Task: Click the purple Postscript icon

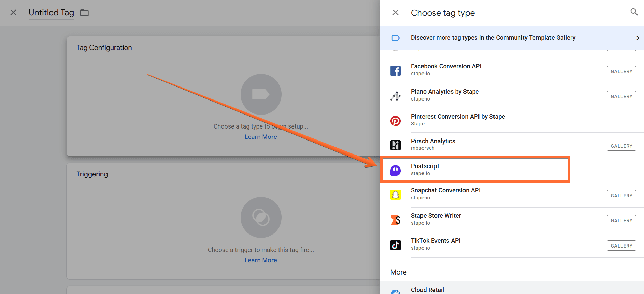Action: click(x=396, y=170)
